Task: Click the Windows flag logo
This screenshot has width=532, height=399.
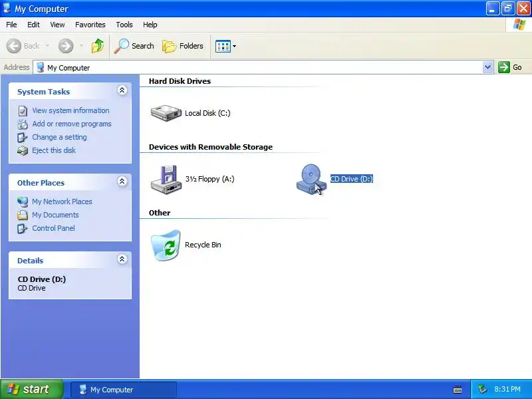Action: pyautogui.click(x=519, y=25)
